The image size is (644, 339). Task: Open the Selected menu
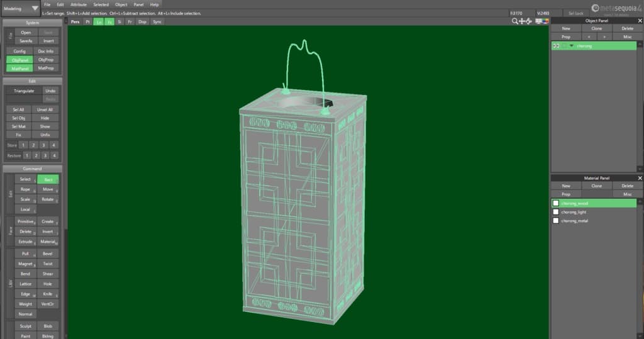(101, 4)
